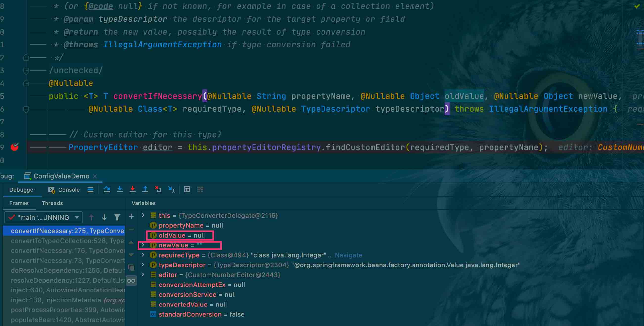Expand the requiredType variable node
The width and height of the screenshot is (644, 326).
(143, 255)
